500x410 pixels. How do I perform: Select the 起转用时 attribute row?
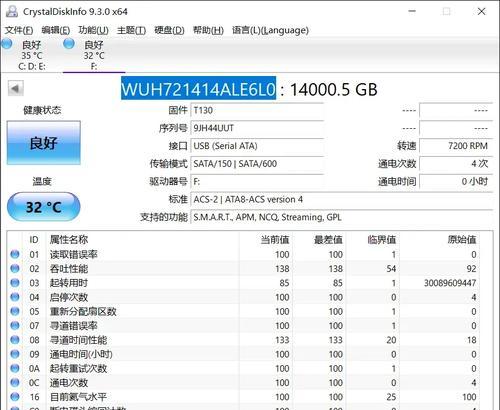point(243,283)
